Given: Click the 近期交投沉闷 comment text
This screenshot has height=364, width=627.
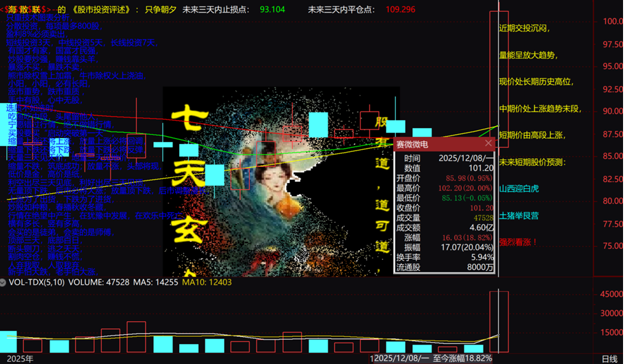Looking at the screenshot, I should click(524, 28).
